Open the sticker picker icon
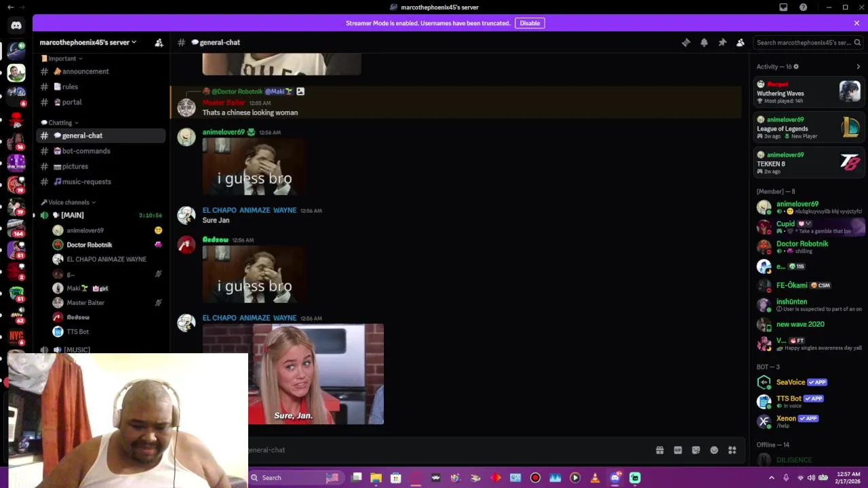 click(696, 450)
